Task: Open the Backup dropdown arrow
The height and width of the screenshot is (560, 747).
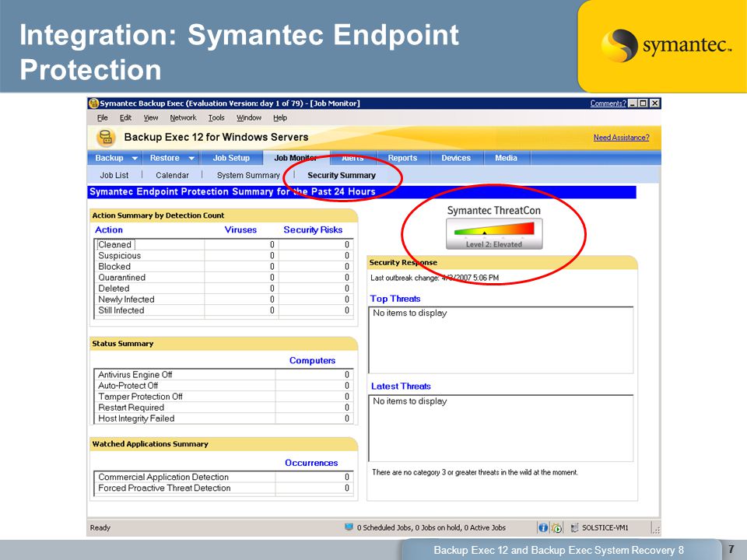Action: tap(135, 158)
